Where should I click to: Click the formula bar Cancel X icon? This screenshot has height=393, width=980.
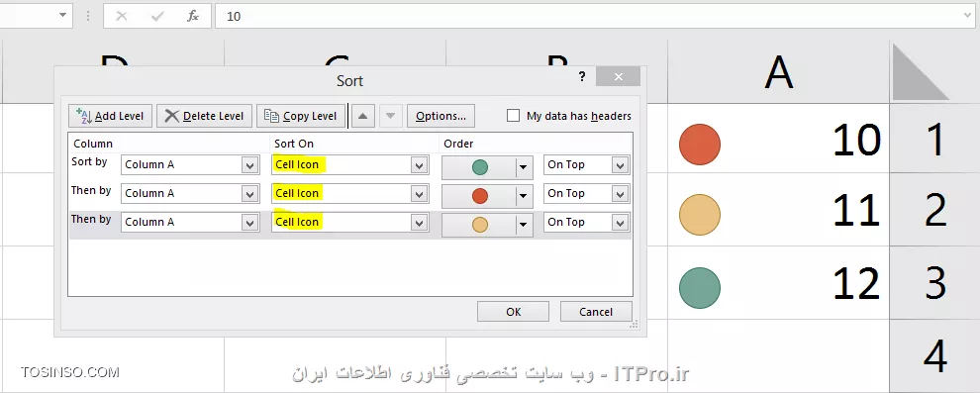pos(122,16)
